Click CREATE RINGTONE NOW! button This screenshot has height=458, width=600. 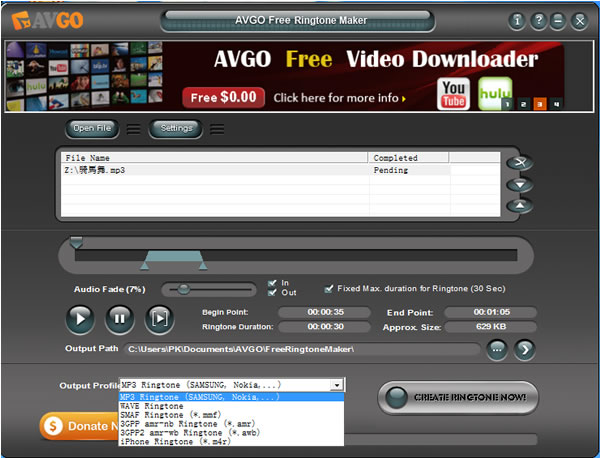[458, 398]
